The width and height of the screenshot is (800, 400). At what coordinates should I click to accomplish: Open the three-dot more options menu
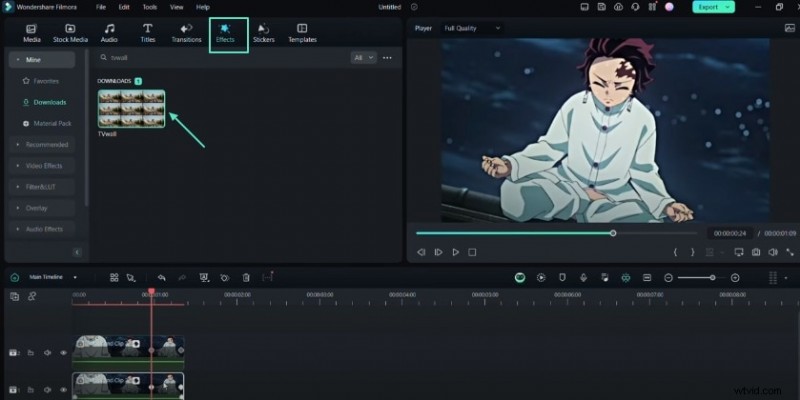click(x=387, y=58)
